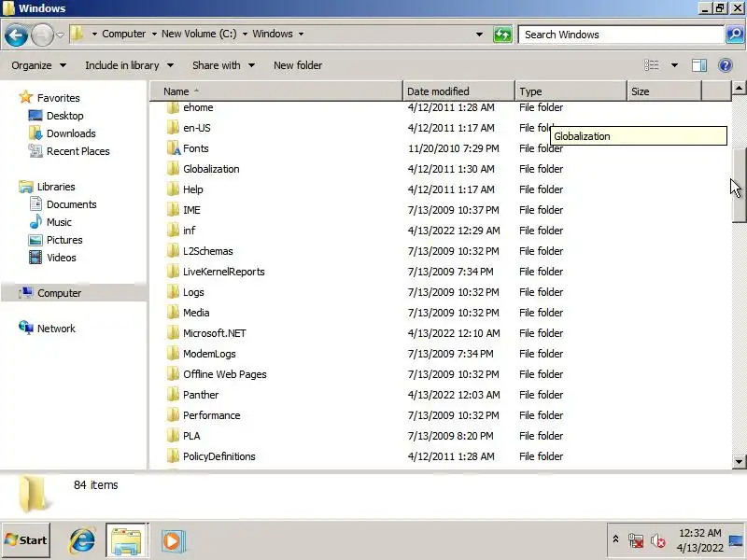Select the PolicyDefinitions folder name
The height and width of the screenshot is (560, 747).
[219, 456]
